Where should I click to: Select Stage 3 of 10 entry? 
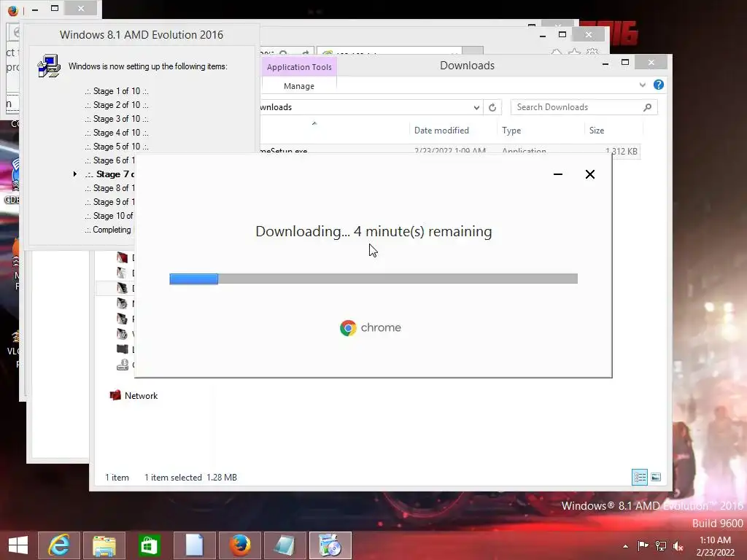[117, 119]
